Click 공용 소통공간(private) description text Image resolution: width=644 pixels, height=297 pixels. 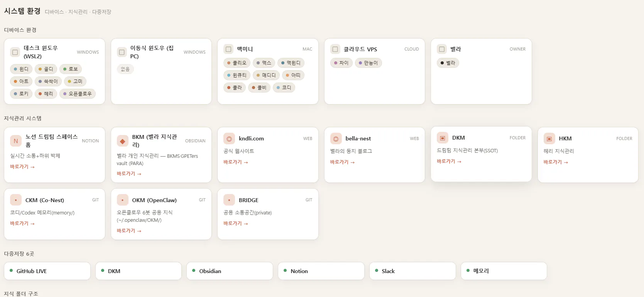click(248, 213)
